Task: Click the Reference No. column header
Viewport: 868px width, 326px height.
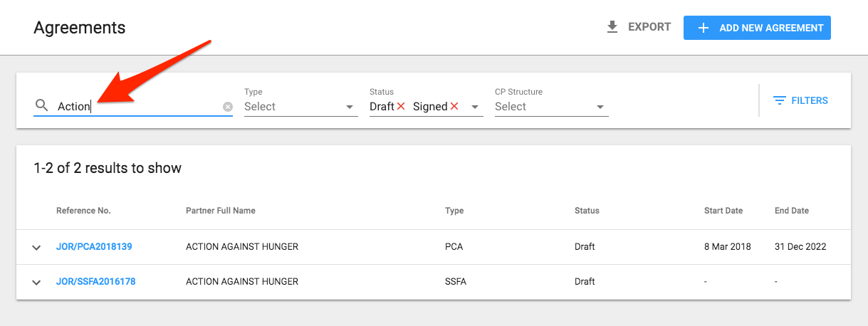Action: coord(83,211)
